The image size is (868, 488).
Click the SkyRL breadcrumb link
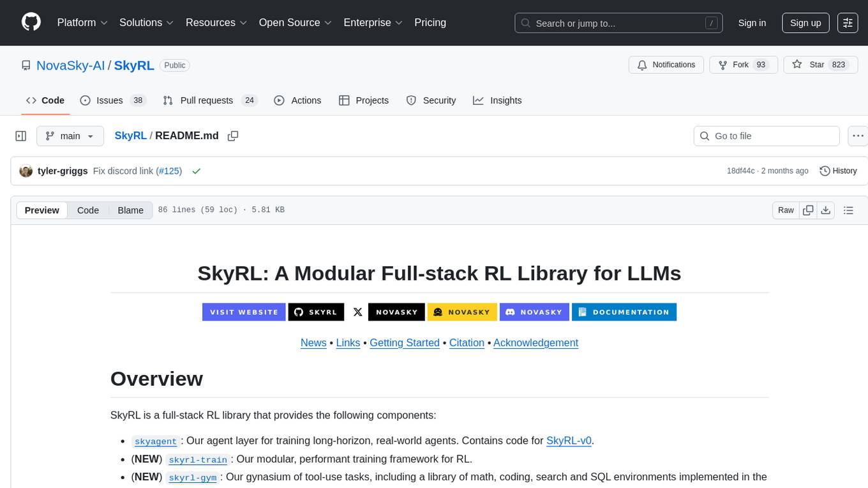[x=130, y=135]
